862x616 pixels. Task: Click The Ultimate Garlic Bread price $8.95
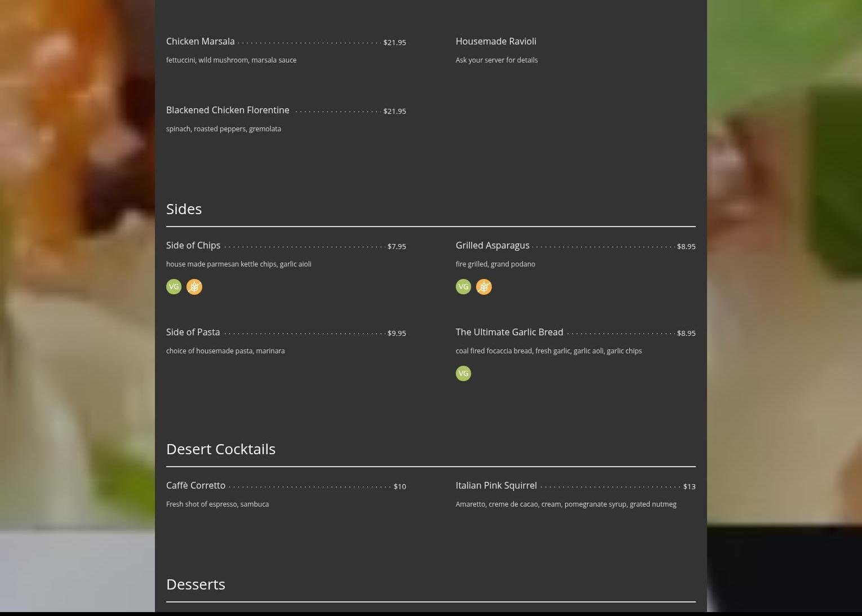click(x=686, y=333)
